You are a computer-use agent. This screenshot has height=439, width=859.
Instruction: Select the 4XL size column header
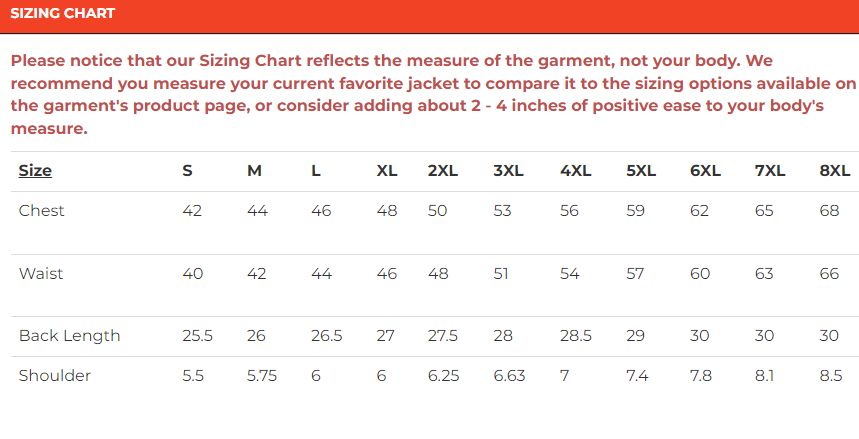click(576, 170)
